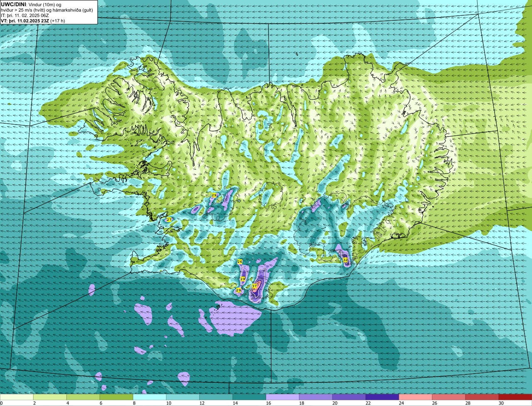Pick the light lavender 16–18 m/s swatch
Screen dimensions: 532x406
click(283, 397)
